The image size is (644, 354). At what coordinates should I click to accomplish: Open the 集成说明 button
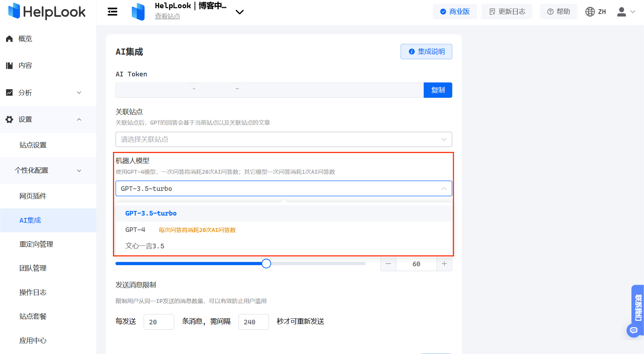[426, 52]
